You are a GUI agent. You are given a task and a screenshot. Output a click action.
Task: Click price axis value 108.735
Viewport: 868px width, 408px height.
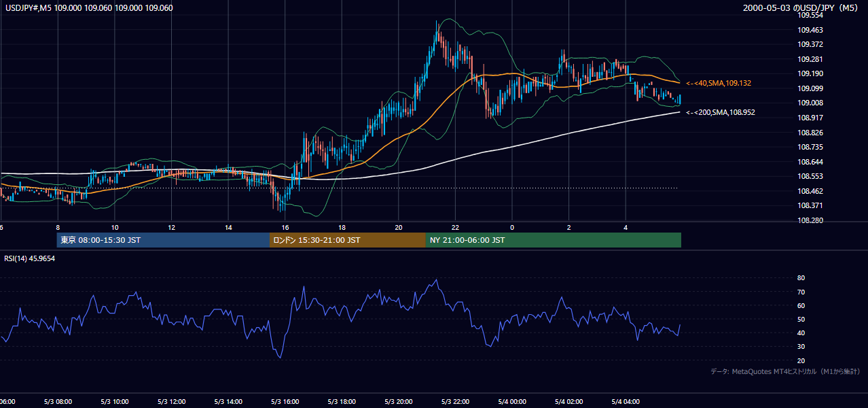pos(810,147)
